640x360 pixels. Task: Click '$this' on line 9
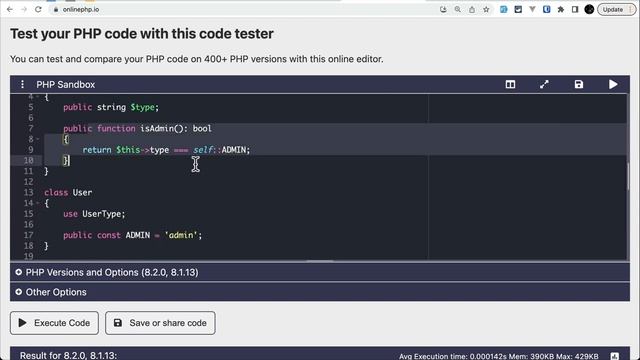[x=128, y=150]
